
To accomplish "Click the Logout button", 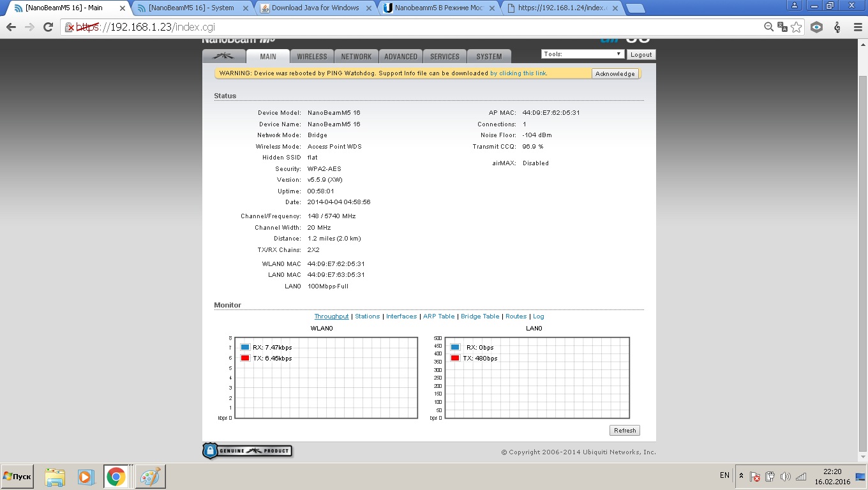I will (x=641, y=54).
